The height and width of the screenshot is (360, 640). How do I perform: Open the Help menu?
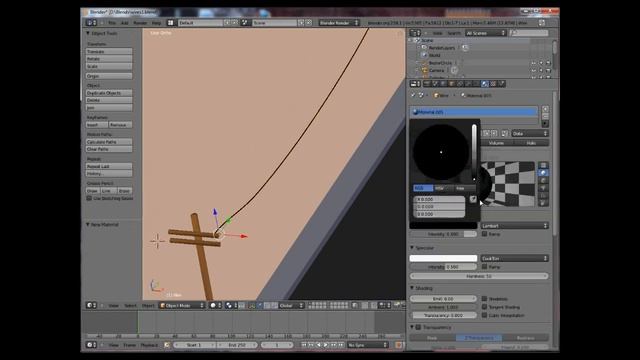coord(156,23)
